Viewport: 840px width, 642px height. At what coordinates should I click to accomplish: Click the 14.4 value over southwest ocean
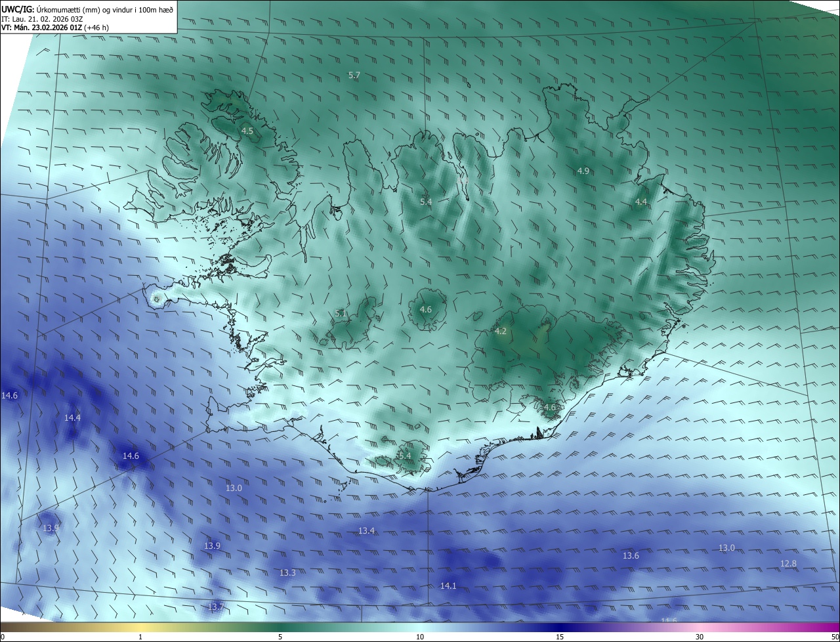(x=72, y=418)
